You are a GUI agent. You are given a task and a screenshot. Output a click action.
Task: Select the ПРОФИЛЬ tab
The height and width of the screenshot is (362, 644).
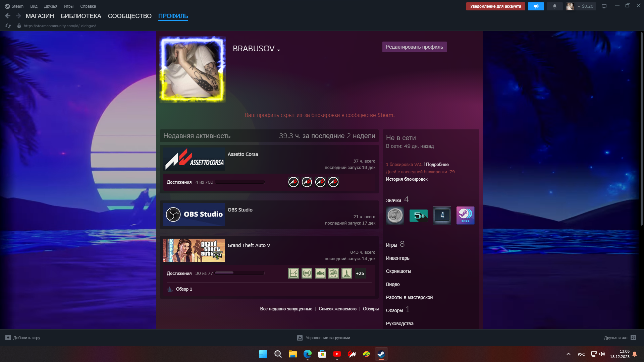point(173,16)
